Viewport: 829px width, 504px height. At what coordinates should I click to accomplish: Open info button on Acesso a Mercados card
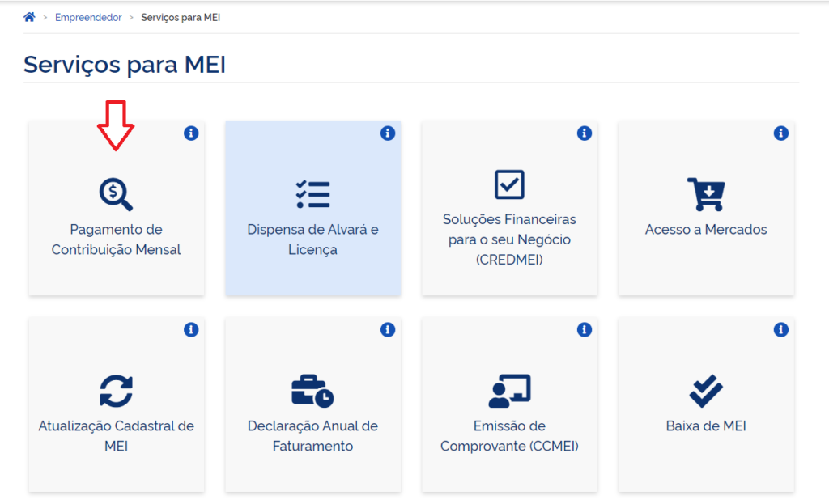[x=780, y=133]
